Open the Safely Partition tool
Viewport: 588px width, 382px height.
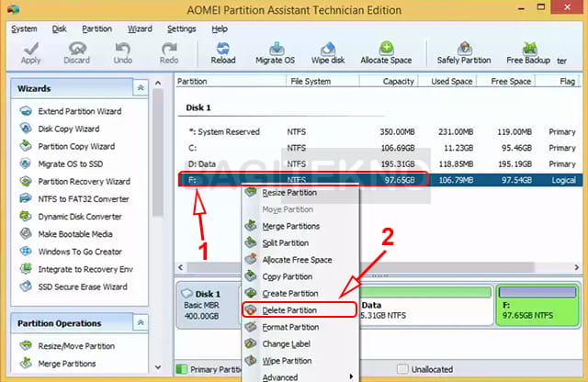[464, 53]
